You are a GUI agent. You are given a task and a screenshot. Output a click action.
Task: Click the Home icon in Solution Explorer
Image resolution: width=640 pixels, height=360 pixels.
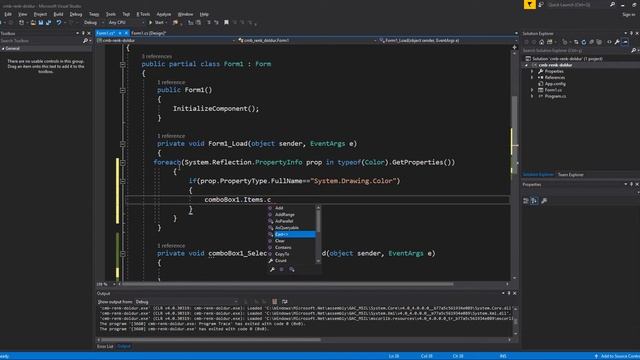click(542, 42)
